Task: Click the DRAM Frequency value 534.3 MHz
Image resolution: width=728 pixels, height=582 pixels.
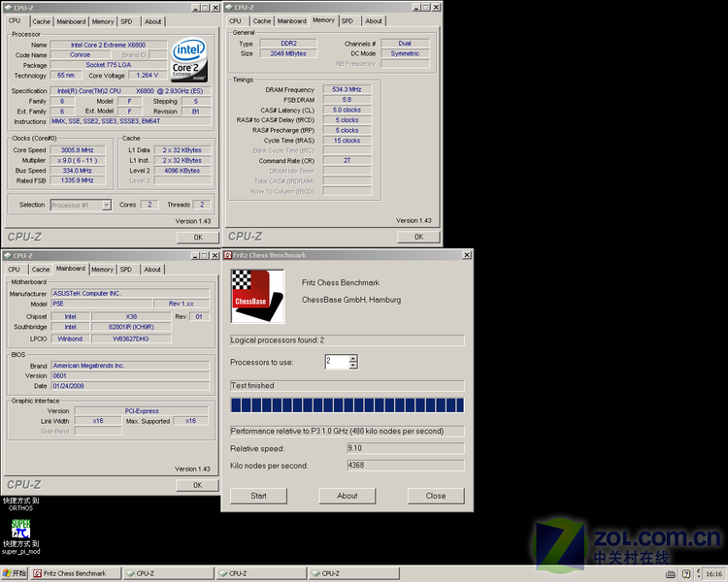Action: [x=347, y=89]
